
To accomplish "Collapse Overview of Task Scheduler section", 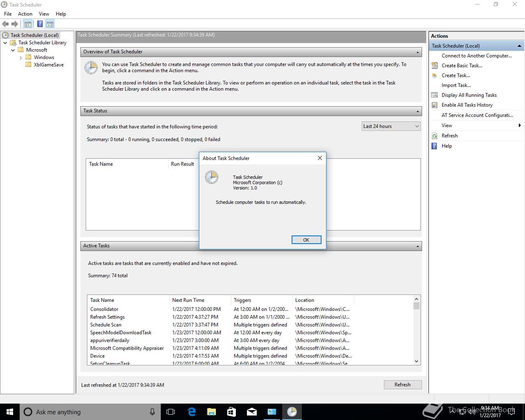I will coord(418,52).
